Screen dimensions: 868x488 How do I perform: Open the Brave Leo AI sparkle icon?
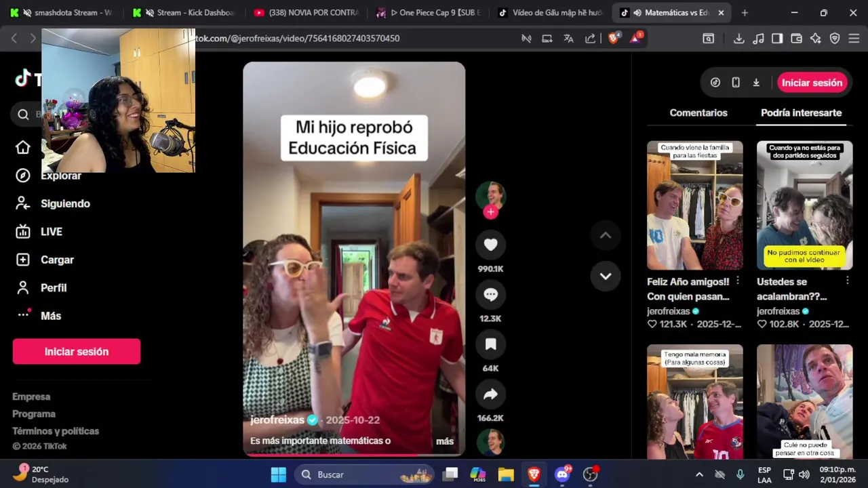coord(816,39)
